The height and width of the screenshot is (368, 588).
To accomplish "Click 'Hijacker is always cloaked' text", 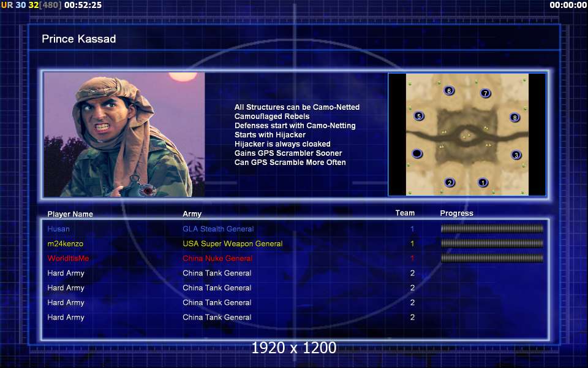I will [282, 144].
